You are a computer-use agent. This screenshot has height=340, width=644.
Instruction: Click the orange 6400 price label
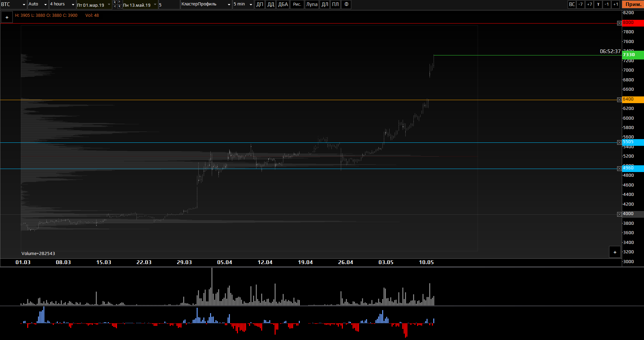633,99
